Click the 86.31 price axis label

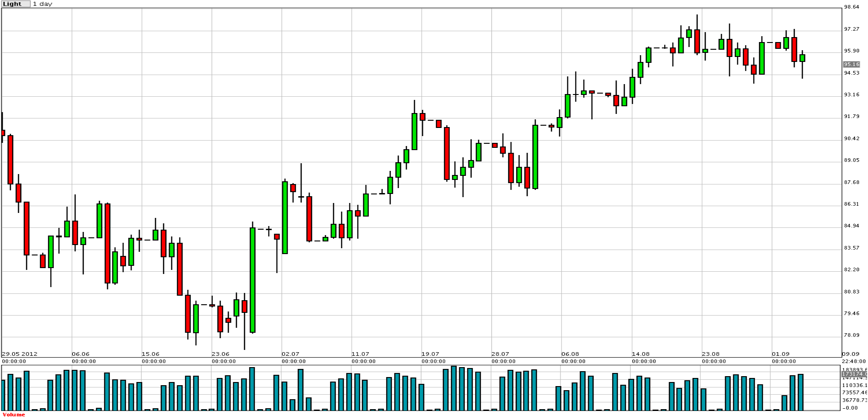[x=852, y=204]
